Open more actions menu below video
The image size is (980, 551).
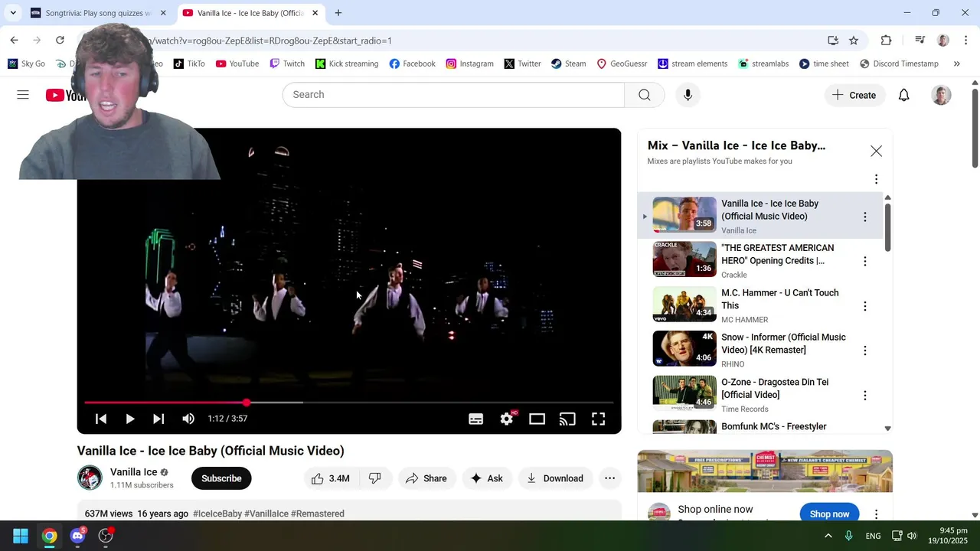click(x=609, y=478)
